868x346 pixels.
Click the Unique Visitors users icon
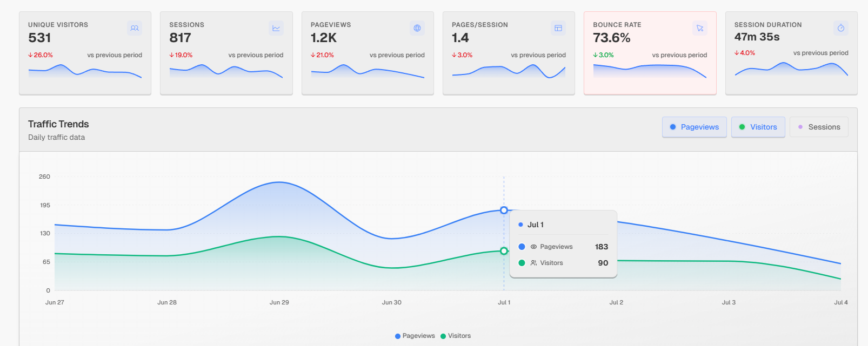[135, 28]
